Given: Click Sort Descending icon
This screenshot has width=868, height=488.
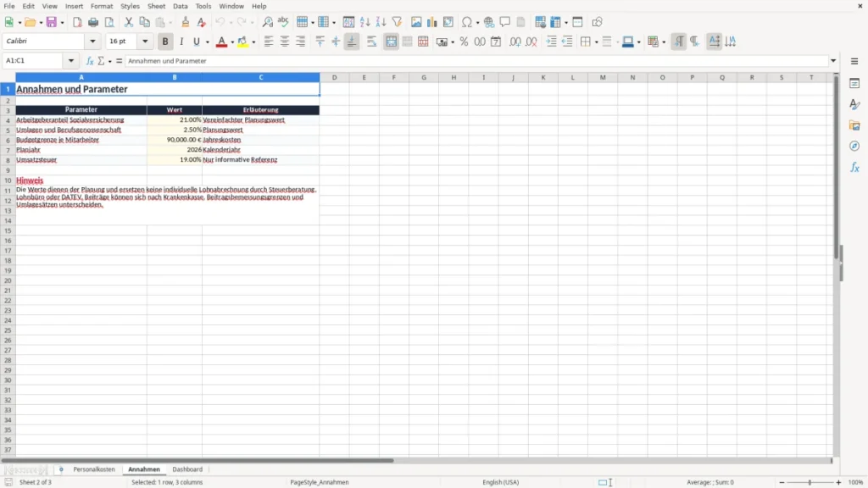Looking at the screenshot, I should (x=381, y=22).
